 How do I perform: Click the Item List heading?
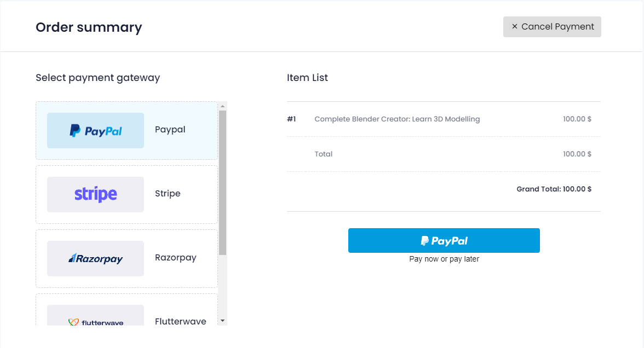(307, 78)
